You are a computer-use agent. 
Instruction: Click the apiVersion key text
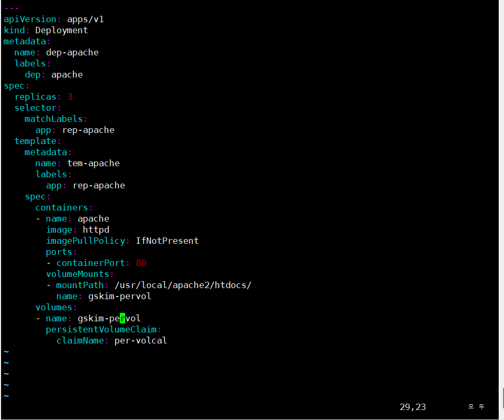pos(30,20)
